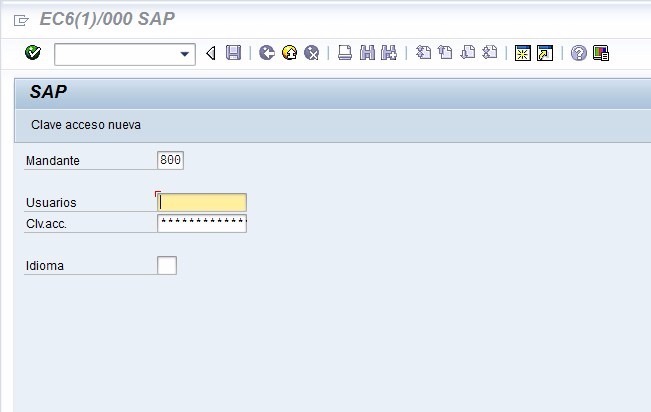Open the system menu icon by the title

(x=21, y=20)
